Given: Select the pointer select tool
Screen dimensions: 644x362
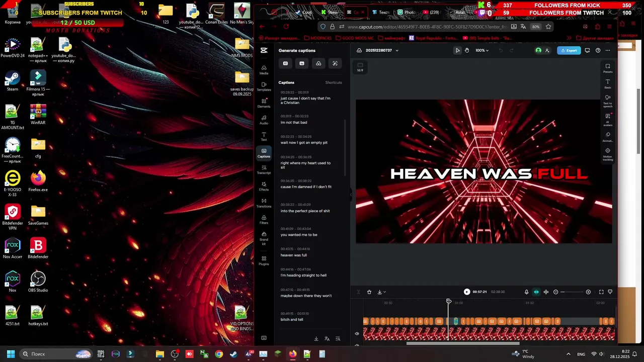Looking at the screenshot, I should (x=457, y=50).
